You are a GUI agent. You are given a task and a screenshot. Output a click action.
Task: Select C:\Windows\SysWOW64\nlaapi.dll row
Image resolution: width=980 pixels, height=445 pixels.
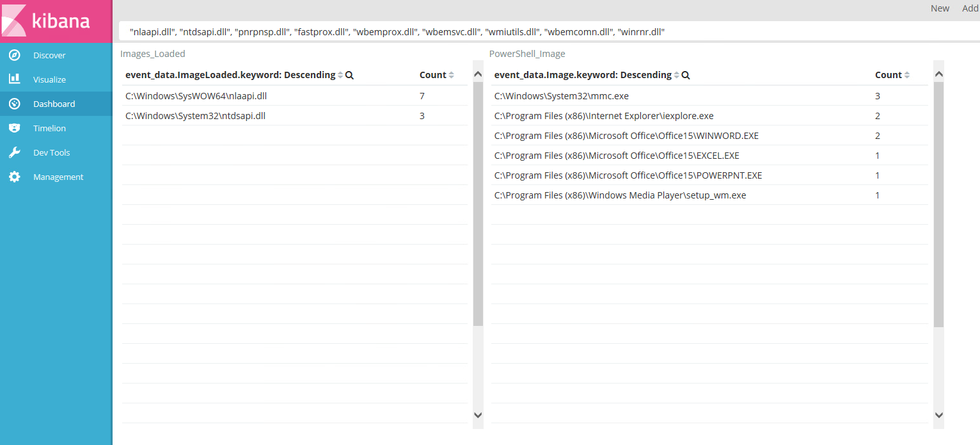pyautogui.click(x=295, y=95)
